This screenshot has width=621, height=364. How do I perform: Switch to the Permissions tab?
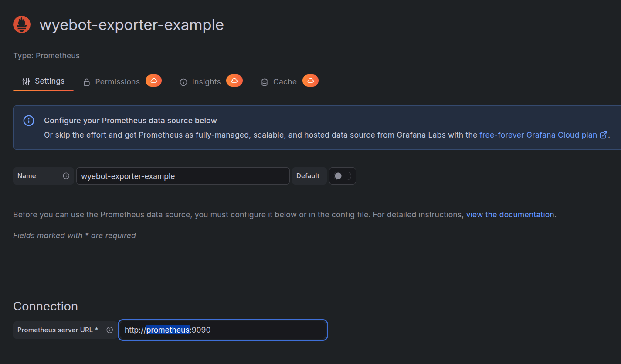tap(122, 81)
